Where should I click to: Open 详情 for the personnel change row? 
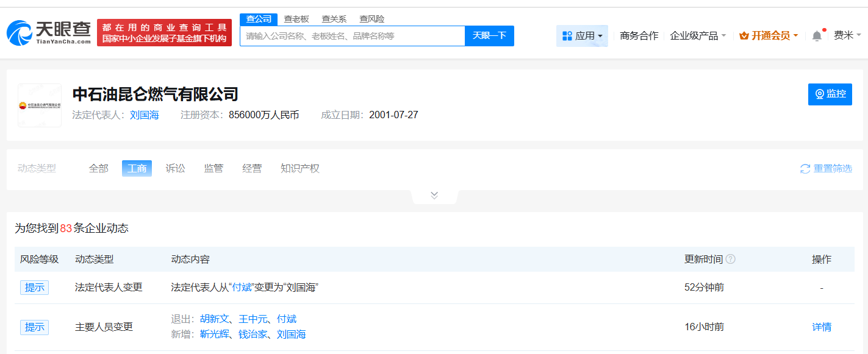[x=822, y=327]
